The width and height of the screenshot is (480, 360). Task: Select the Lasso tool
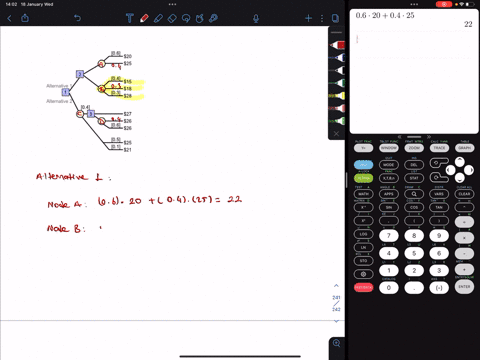click(x=186, y=18)
